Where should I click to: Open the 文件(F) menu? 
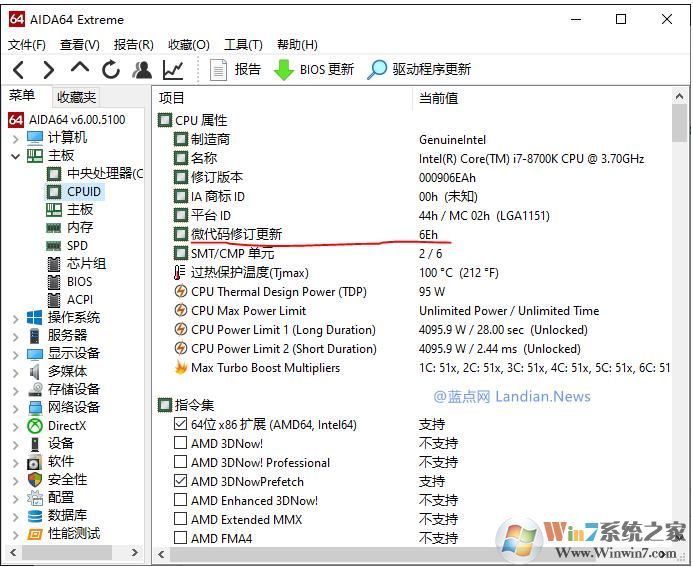pos(27,45)
